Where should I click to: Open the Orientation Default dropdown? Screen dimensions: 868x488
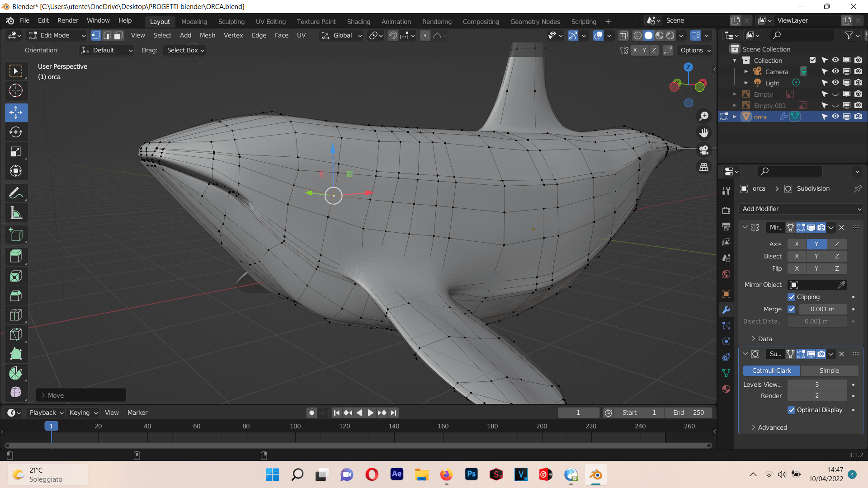pyautogui.click(x=107, y=50)
